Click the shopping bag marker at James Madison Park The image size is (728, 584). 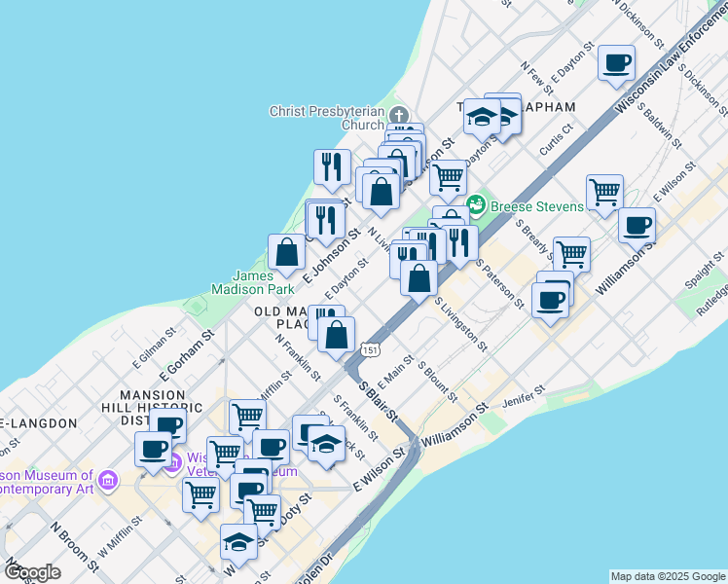(x=287, y=253)
